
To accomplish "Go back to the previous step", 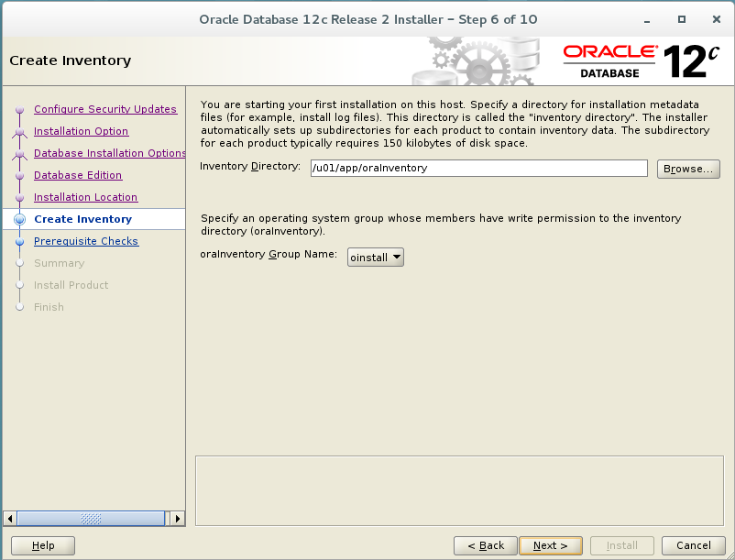I will 486,545.
